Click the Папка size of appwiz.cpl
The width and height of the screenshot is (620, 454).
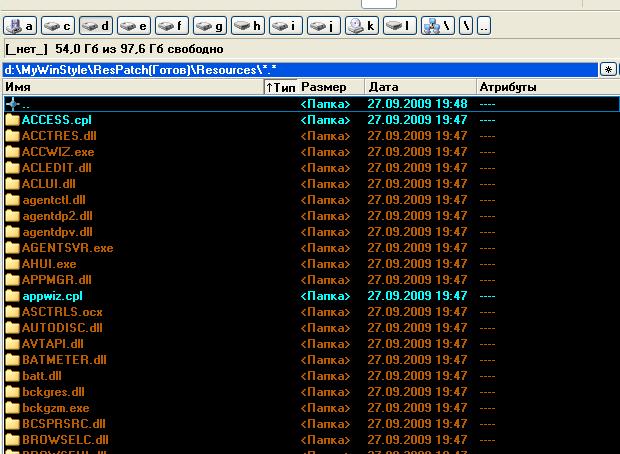325,296
